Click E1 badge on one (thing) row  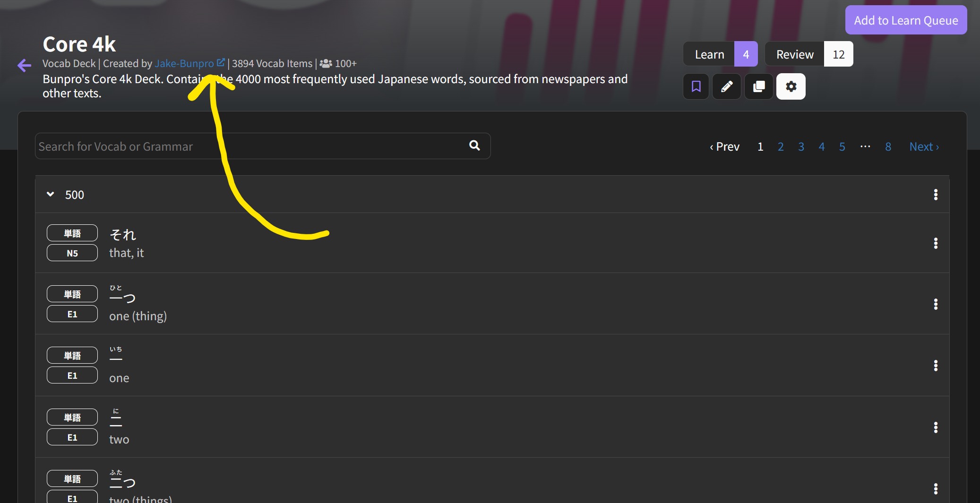click(x=72, y=314)
